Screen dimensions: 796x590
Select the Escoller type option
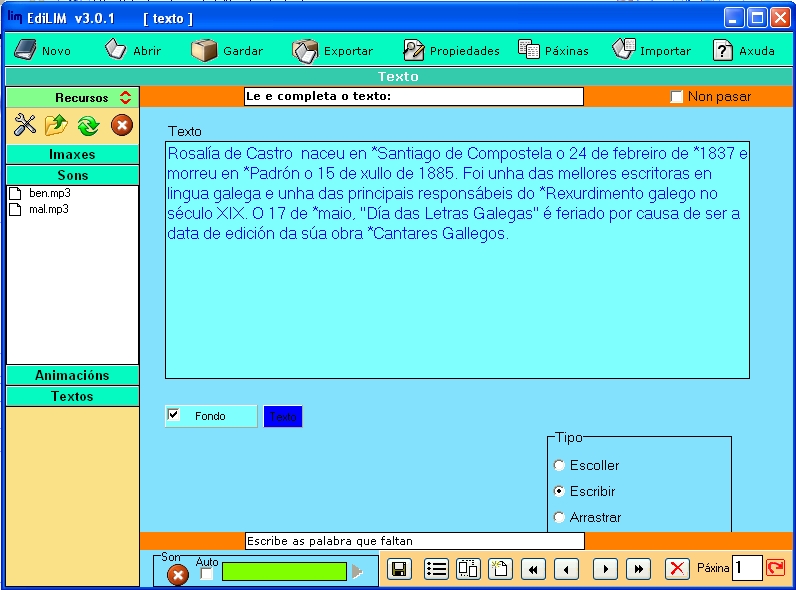[x=559, y=465]
